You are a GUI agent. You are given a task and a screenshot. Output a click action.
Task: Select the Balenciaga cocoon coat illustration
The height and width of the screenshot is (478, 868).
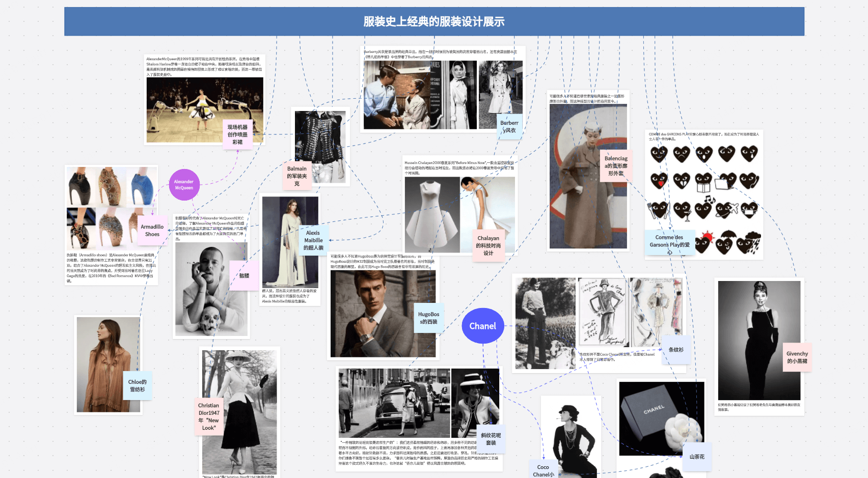point(588,177)
